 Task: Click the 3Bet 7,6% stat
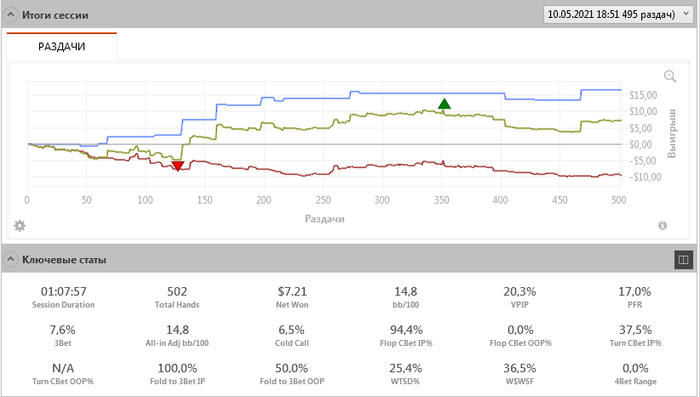tap(62, 336)
